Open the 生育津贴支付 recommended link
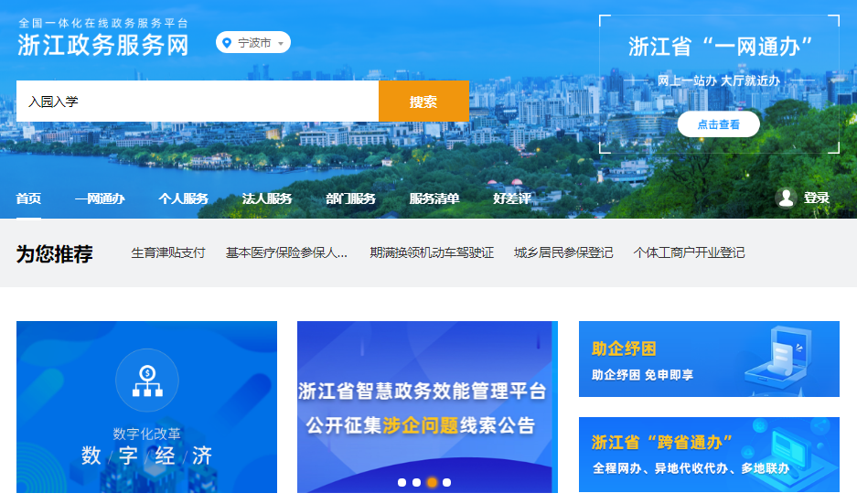Screen dimensions: 857x504 (x=167, y=252)
